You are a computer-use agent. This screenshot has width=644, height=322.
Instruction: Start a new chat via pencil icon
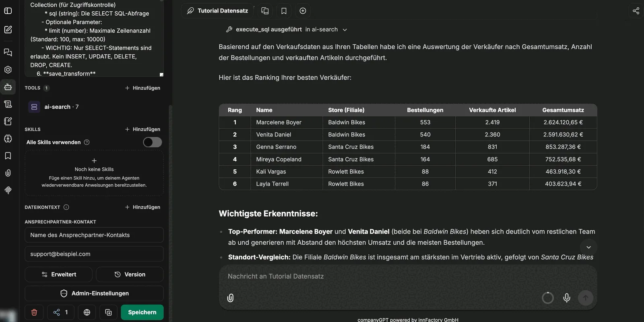click(8, 29)
